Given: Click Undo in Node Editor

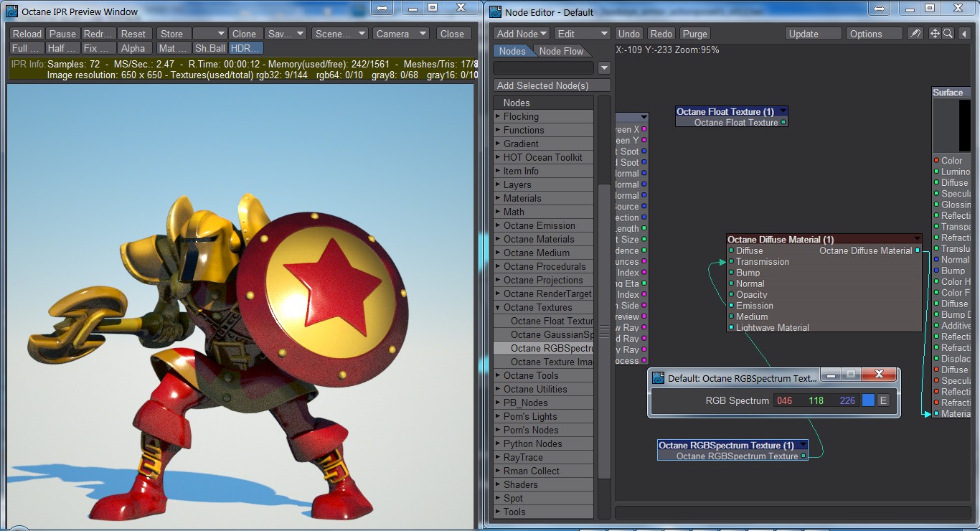Looking at the screenshot, I should point(629,34).
